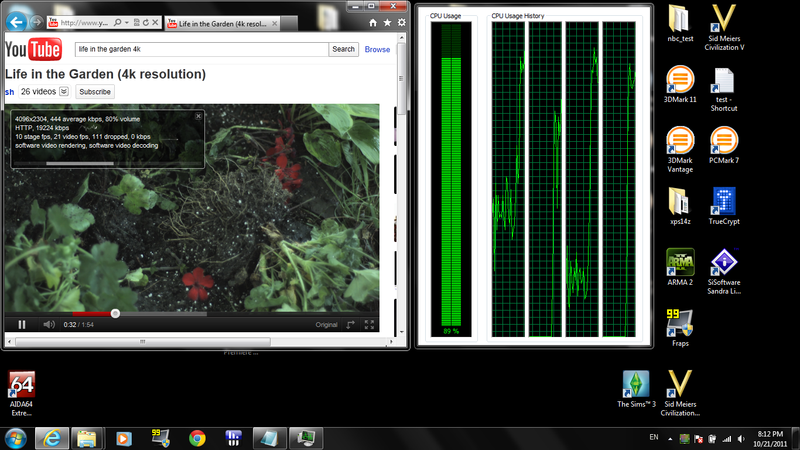Select the 3DMark 11 desktop icon

pyautogui.click(x=680, y=84)
